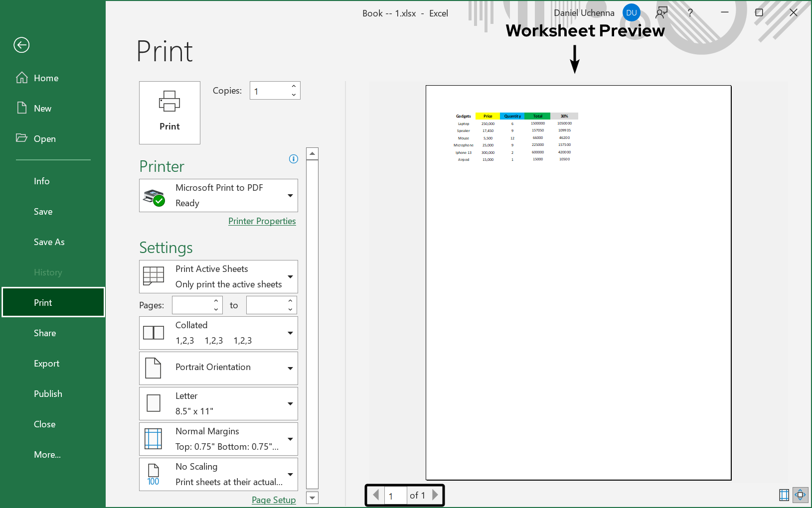The image size is (812, 508).
Task: Toggle Zoom to Page in preview corner
Action: [800, 495]
